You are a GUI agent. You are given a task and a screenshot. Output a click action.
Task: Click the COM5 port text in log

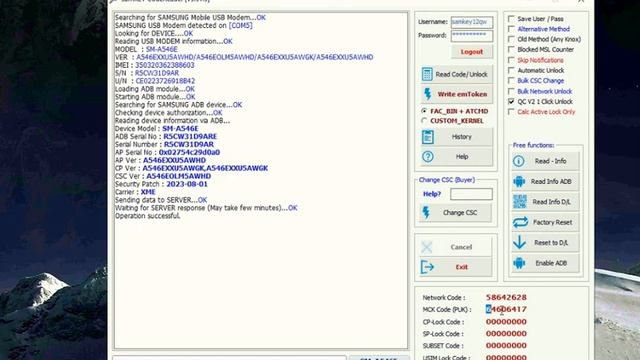pyautogui.click(x=240, y=25)
